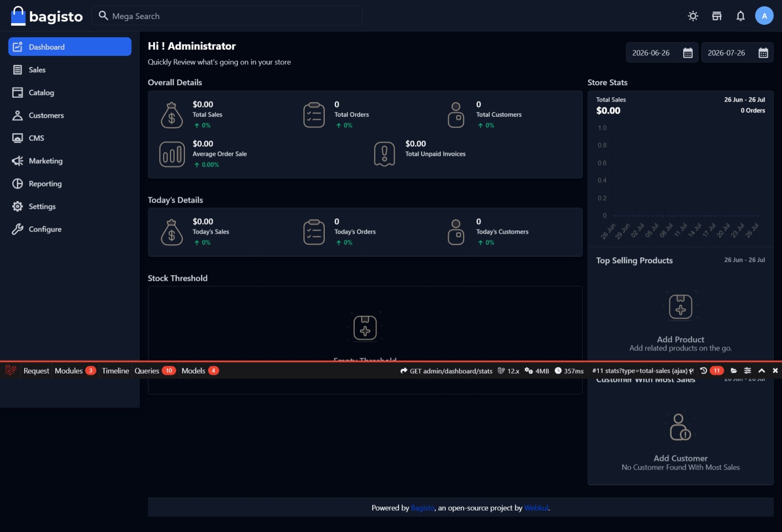Follow the Bagisto footer link

(423, 508)
